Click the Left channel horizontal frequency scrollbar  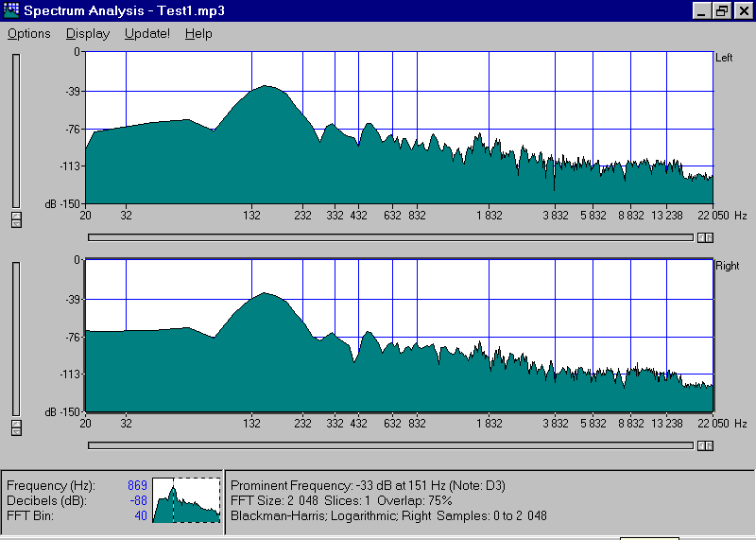click(x=390, y=237)
